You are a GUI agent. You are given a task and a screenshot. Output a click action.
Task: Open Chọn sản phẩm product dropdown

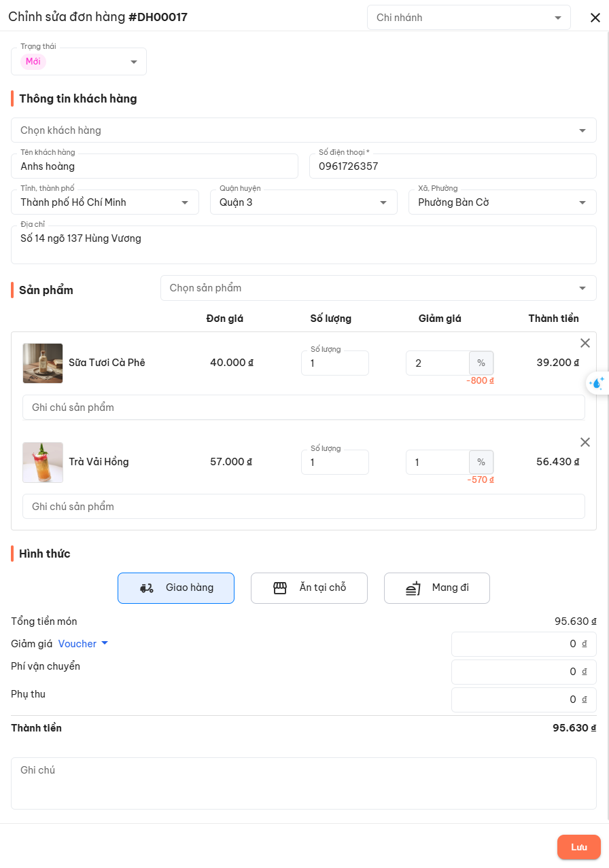pyautogui.click(x=378, y=288)
